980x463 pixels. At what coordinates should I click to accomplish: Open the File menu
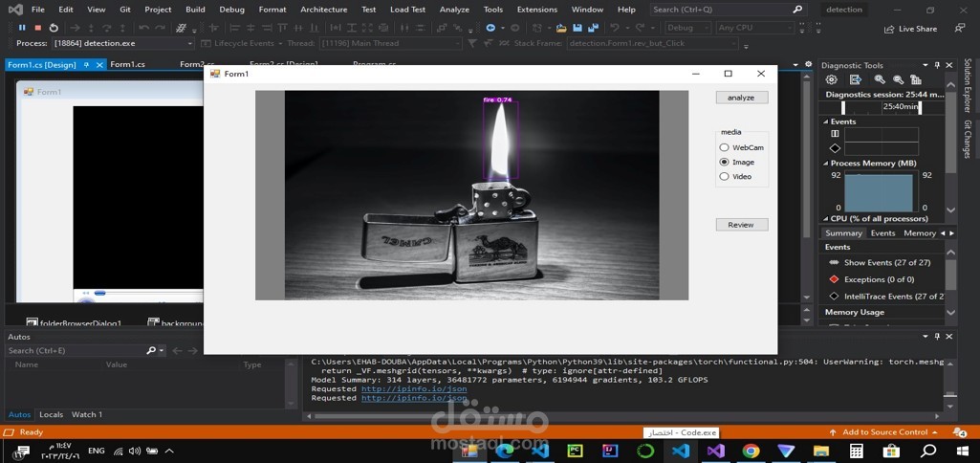click(37, 10)
